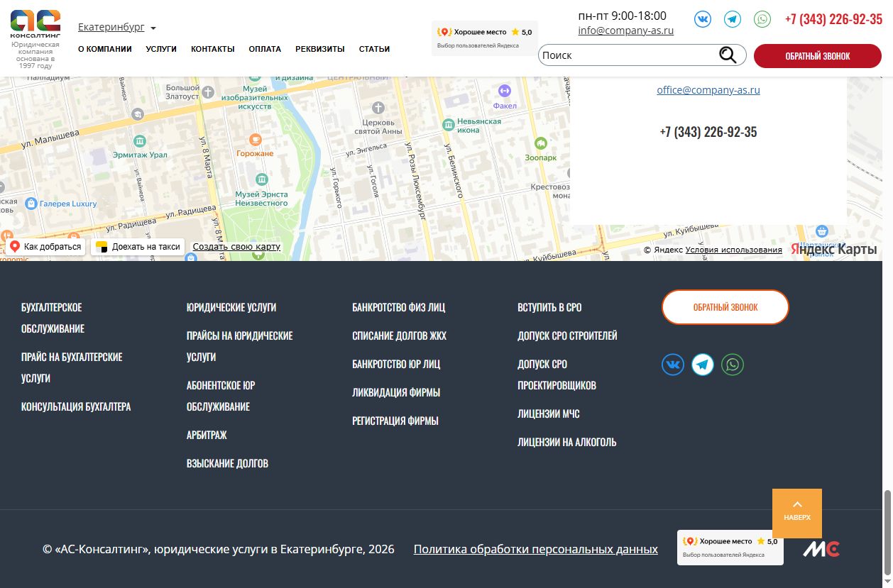Screen dimensions: 893x588
Task: Click the phone number in the map contact card
Action: 708,132
